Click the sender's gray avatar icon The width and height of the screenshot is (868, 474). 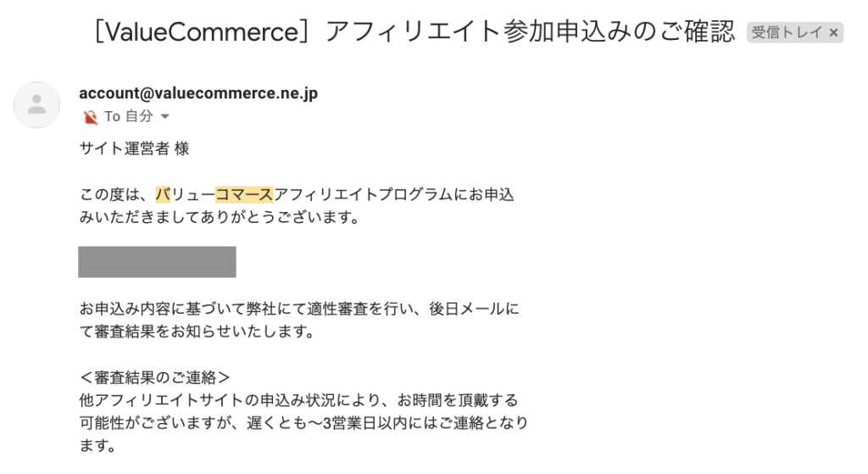[x=36, y=104]
